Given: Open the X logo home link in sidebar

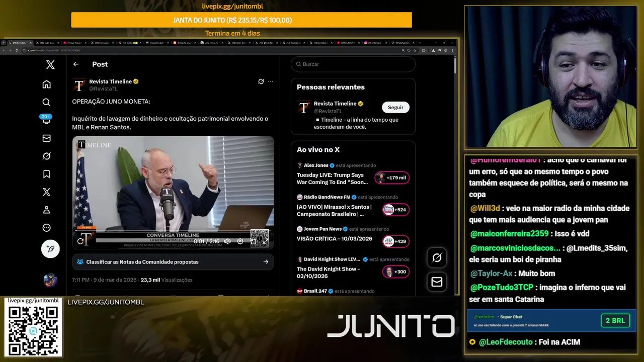Looking at the screenshot, I should click(x=50, y=64).
